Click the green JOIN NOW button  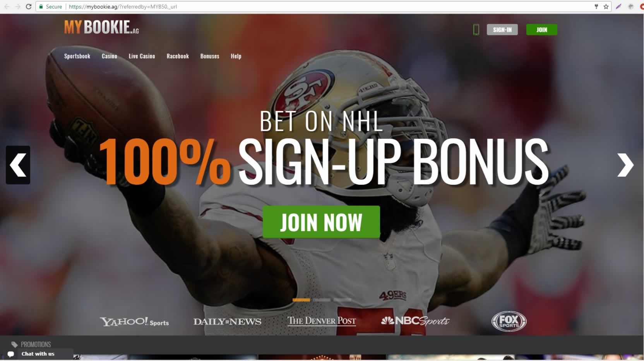pos(321,222)
